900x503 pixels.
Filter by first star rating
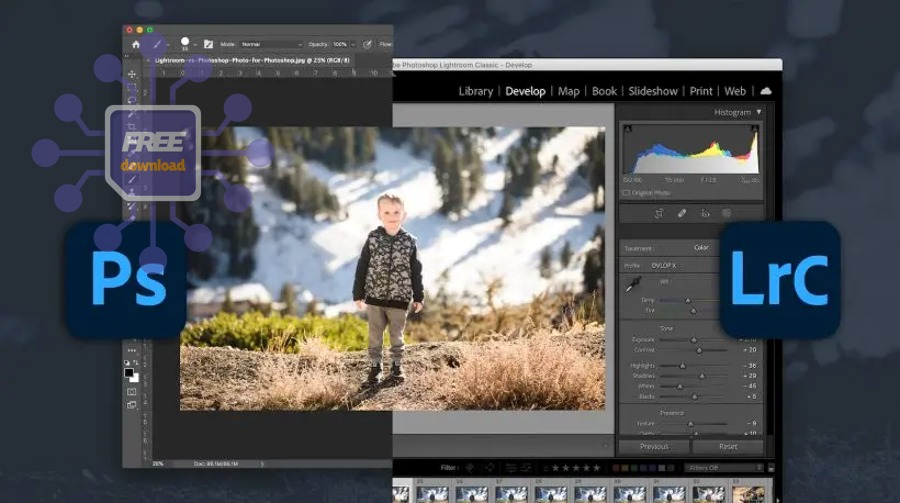[556, 468]
